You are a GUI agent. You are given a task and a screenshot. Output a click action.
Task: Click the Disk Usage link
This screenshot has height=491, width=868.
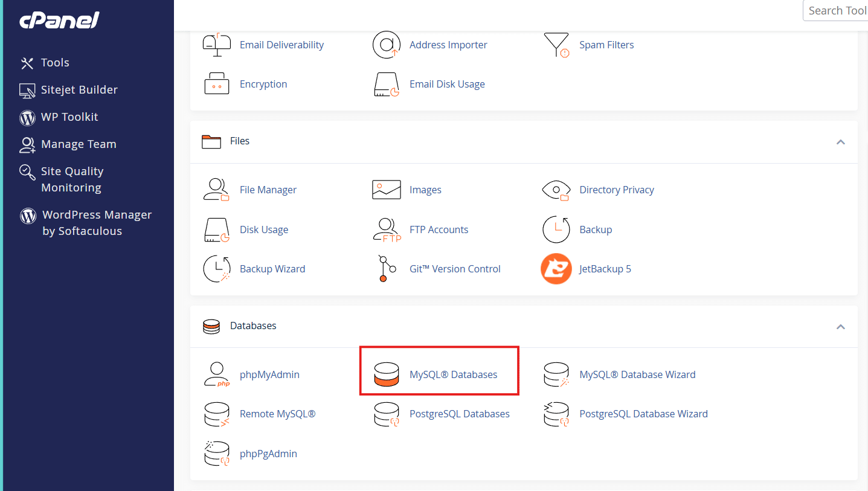pyautogui.click(x=264, y=229)
